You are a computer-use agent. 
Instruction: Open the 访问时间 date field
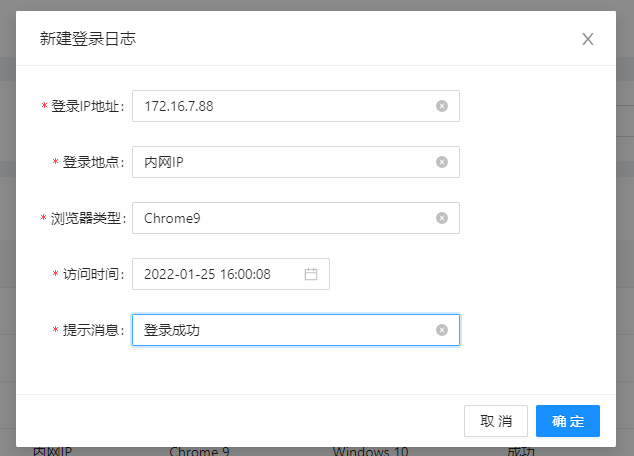[230, 274]
